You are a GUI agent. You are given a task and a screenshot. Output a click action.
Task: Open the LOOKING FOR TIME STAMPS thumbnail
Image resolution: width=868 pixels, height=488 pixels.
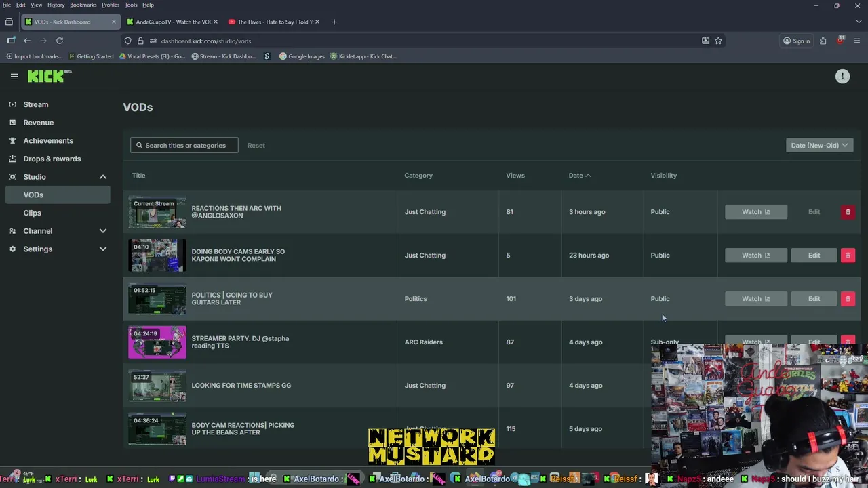pos(157,386)
